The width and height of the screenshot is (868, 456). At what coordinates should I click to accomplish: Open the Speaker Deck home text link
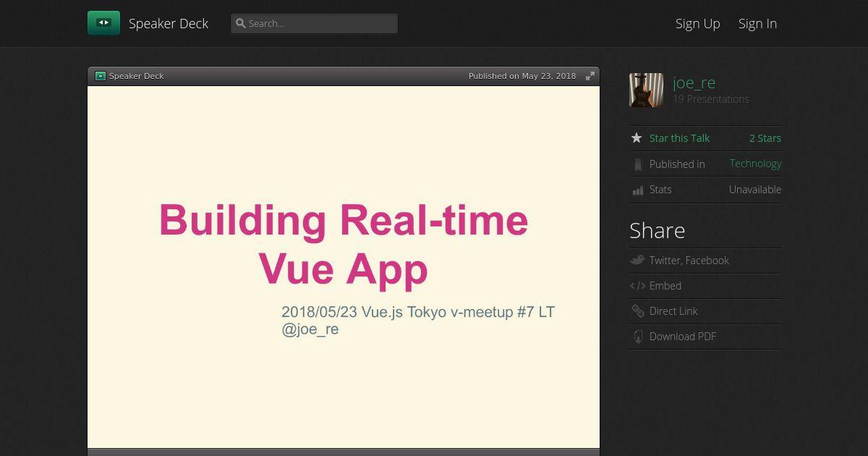pyautogui.click(x=169, y=23)
